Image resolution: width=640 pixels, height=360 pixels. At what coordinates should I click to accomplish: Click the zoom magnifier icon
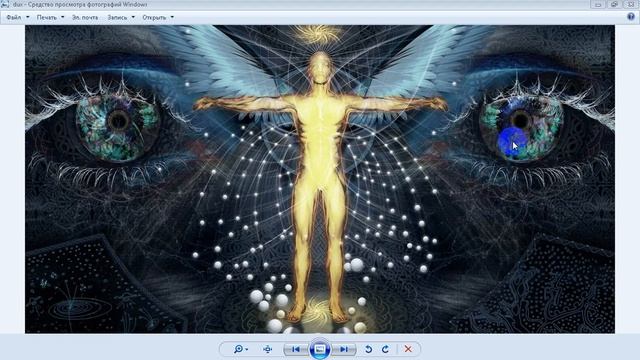tap(238, 349)
